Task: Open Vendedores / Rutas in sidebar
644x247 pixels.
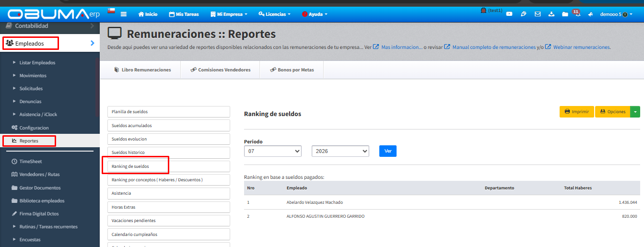Action: click(35, 175)
